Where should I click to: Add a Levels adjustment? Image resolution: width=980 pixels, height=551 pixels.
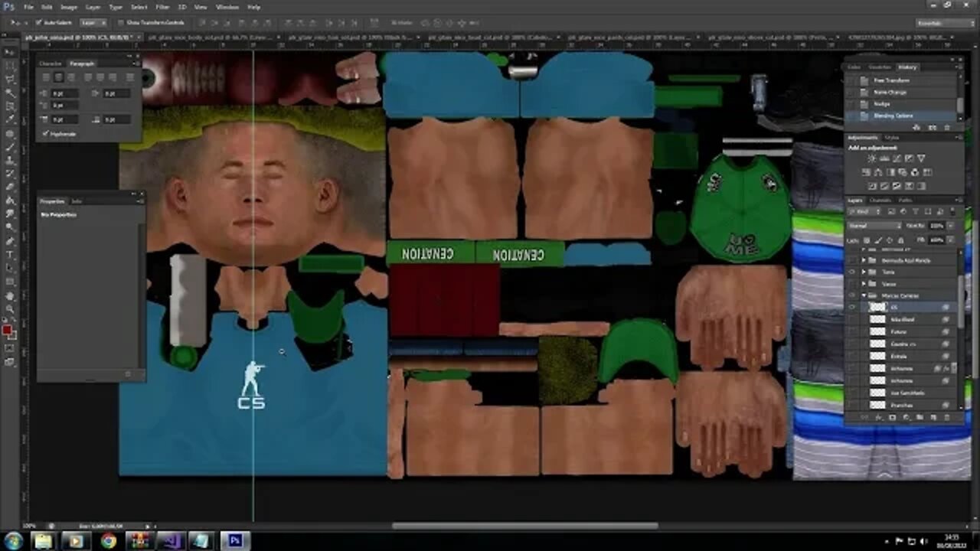pyautogui.click(x=884, y=158)
